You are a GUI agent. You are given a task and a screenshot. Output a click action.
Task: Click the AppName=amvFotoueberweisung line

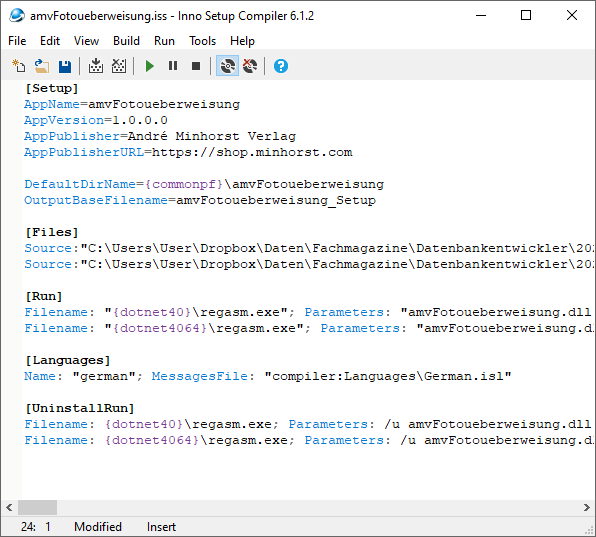tap(132, 104)
